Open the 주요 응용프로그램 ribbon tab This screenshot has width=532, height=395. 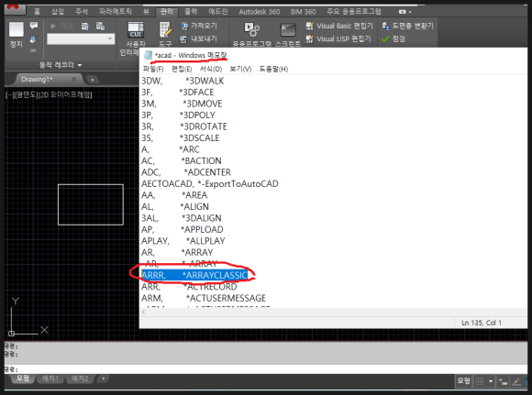(354, 12)
